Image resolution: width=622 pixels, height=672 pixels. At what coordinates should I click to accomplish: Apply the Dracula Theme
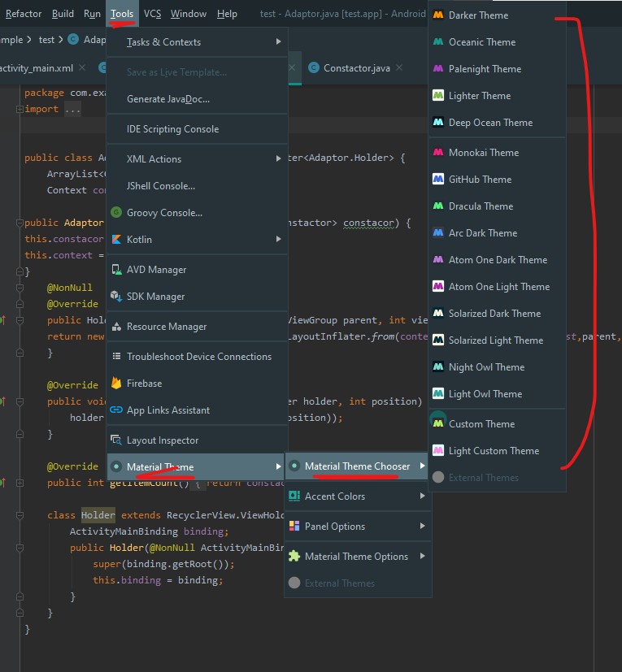pos(480,206)
